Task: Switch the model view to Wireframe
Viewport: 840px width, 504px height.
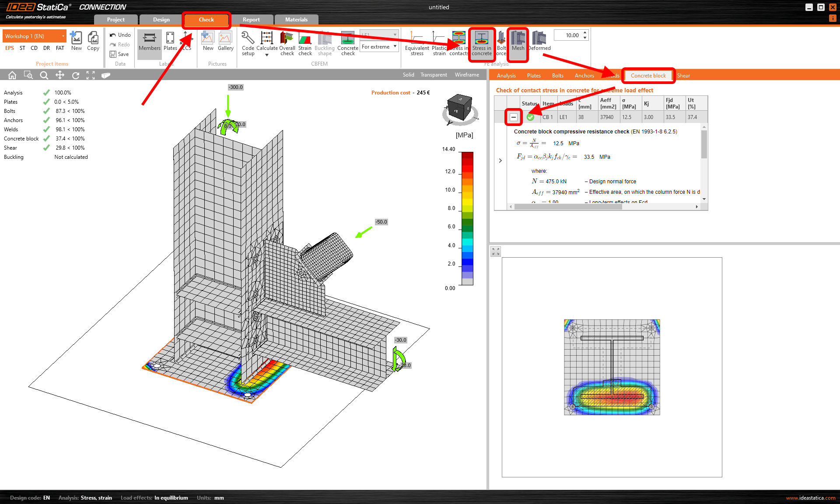Action: click(467, 75)
